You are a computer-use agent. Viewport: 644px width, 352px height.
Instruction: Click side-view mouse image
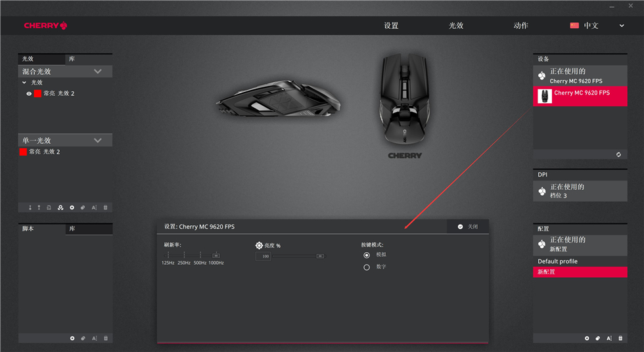(279, 99)
